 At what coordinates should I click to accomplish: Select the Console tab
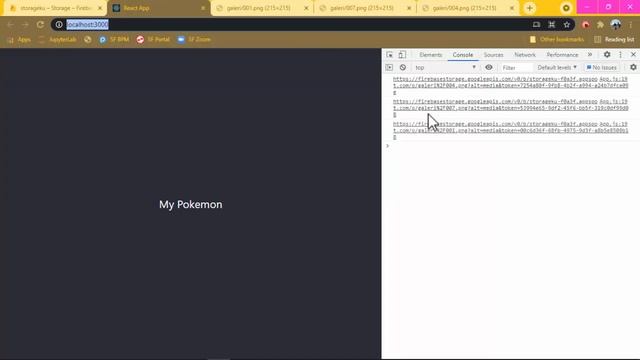(462, 55)
